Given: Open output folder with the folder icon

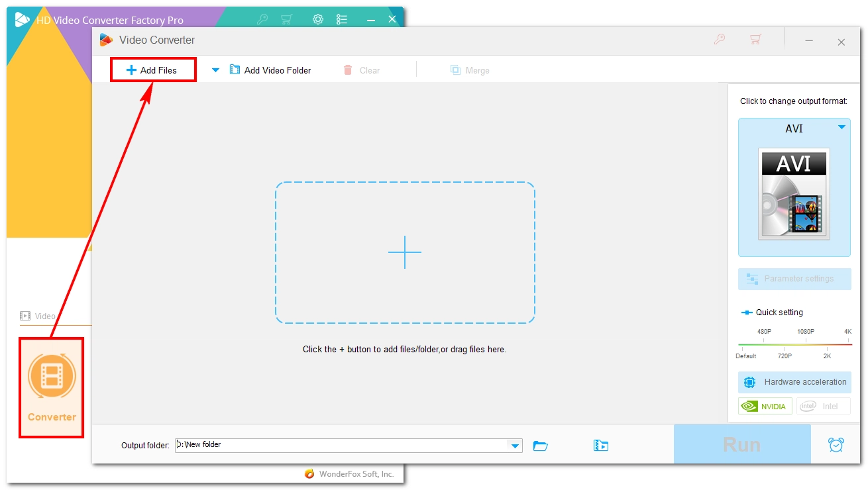Looking at the screenshot, I should [x=541, y=446].
